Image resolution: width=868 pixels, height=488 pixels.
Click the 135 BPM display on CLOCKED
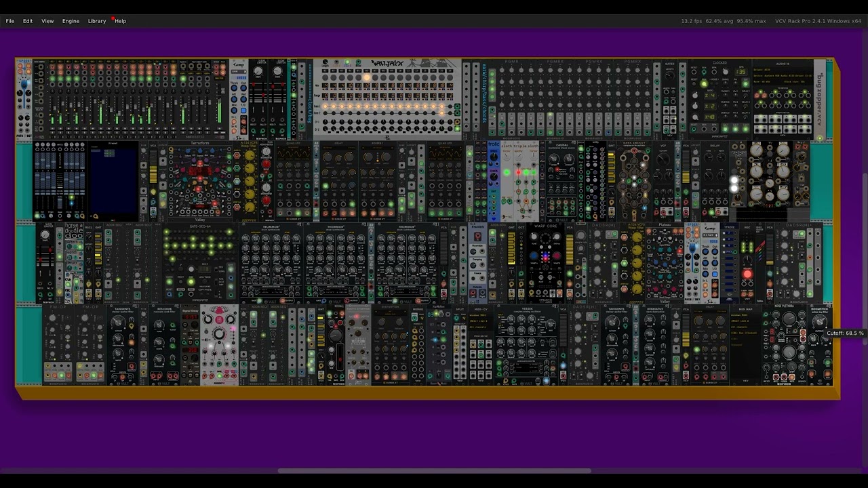click(741, 71)
